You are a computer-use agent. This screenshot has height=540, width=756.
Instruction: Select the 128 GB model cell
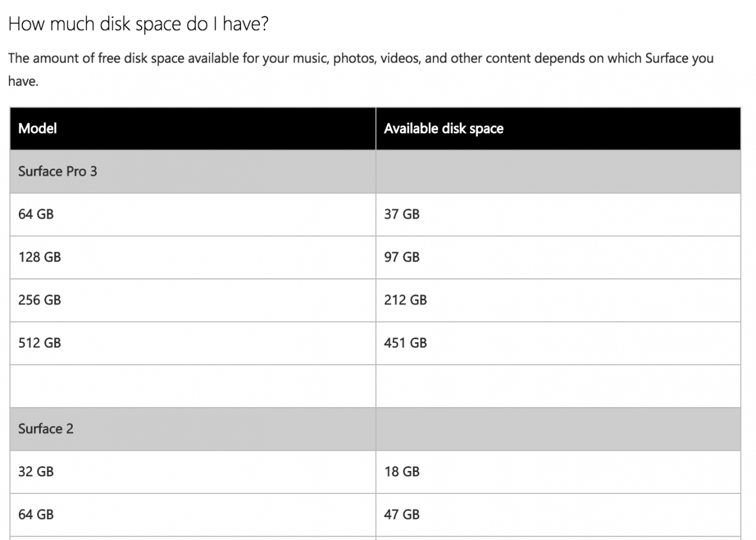193,257
